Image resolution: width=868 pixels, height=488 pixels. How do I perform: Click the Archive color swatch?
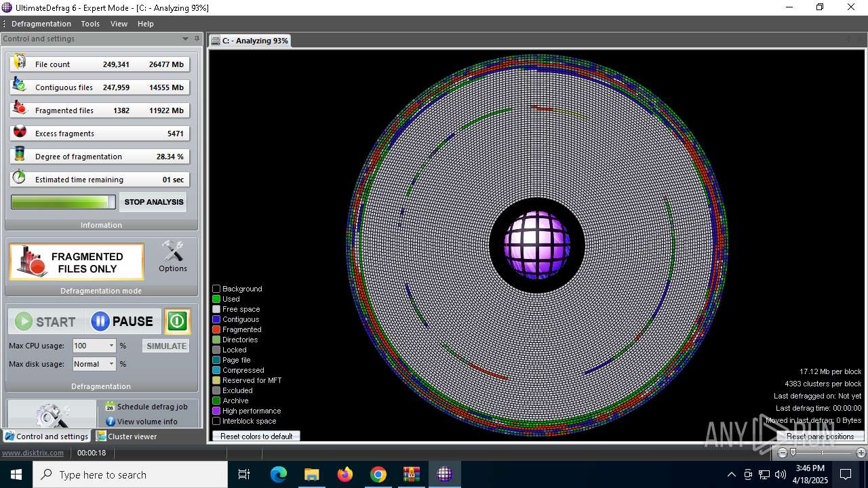[216, 401]
